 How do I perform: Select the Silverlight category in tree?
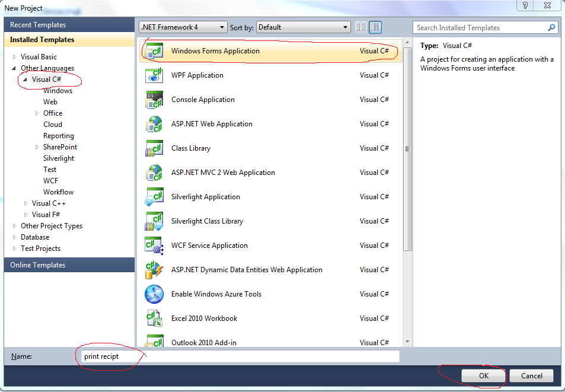point(58,158)
